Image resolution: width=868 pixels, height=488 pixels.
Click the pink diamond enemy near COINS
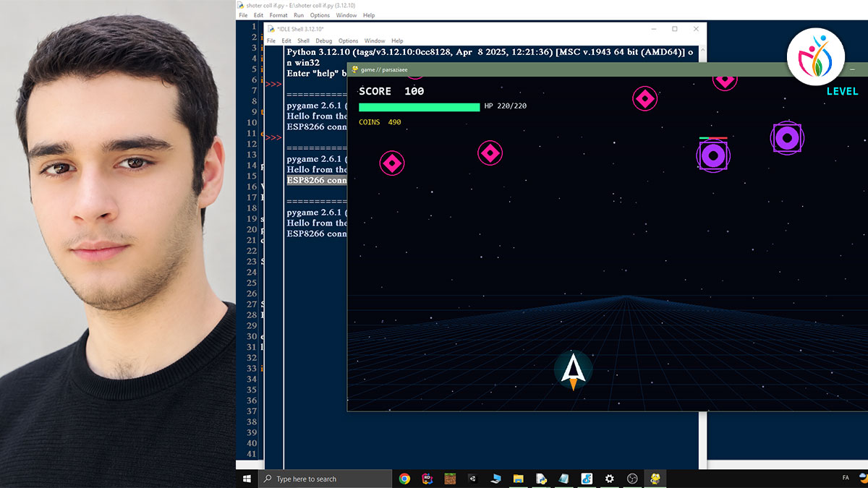click(392, 163)
